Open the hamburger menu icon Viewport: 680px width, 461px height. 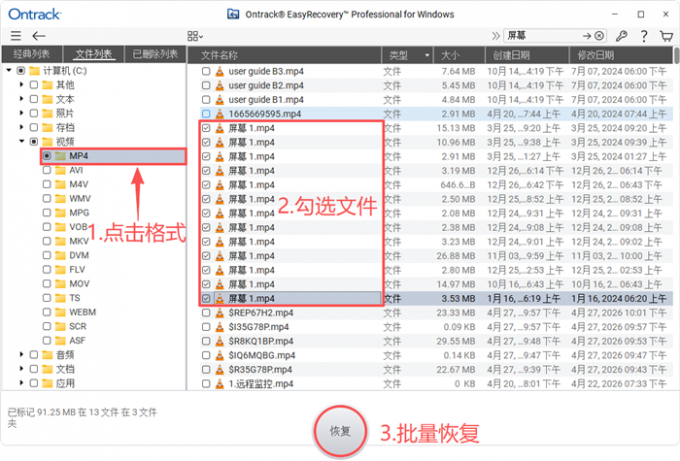tap(16, 36)
